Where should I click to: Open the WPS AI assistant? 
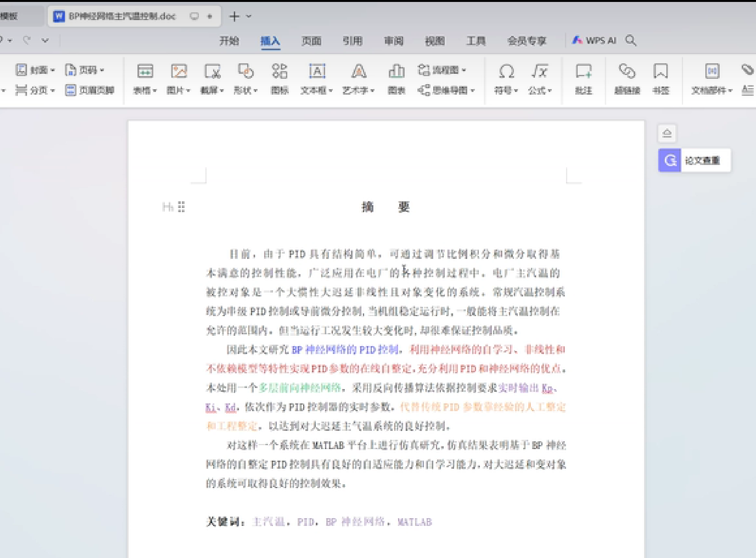595,41
